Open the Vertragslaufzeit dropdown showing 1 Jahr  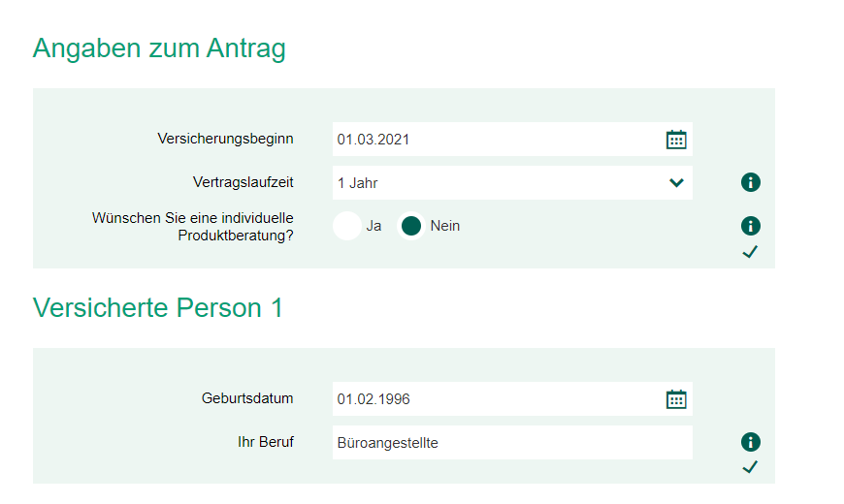(x=512, y=183)
